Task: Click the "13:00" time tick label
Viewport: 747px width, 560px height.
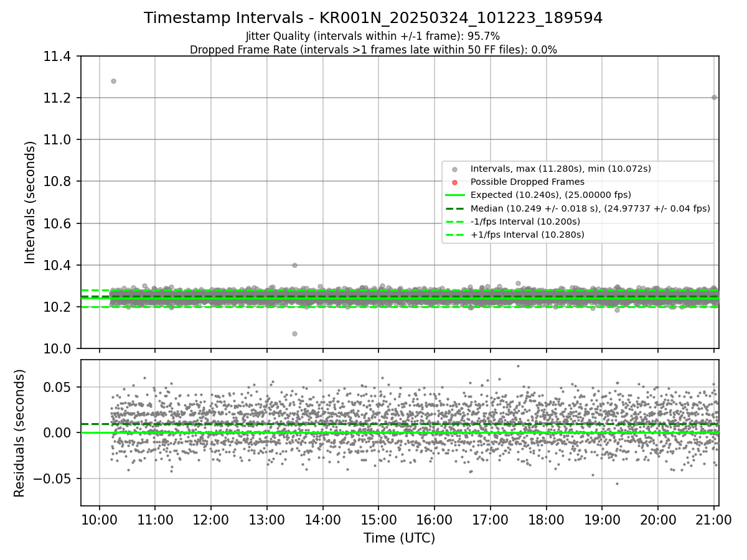Action: pyautogui.click(x=266, y=519)
